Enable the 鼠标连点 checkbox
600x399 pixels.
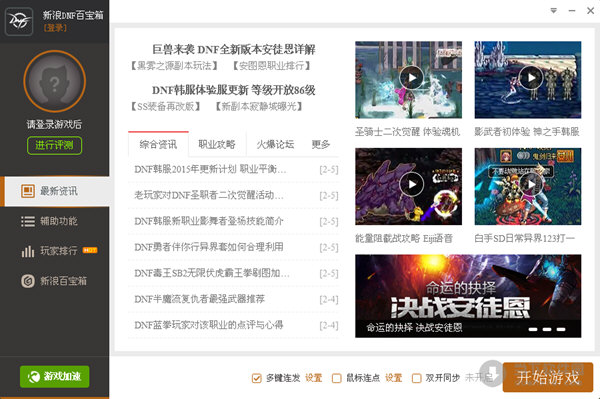pos(337,378)
